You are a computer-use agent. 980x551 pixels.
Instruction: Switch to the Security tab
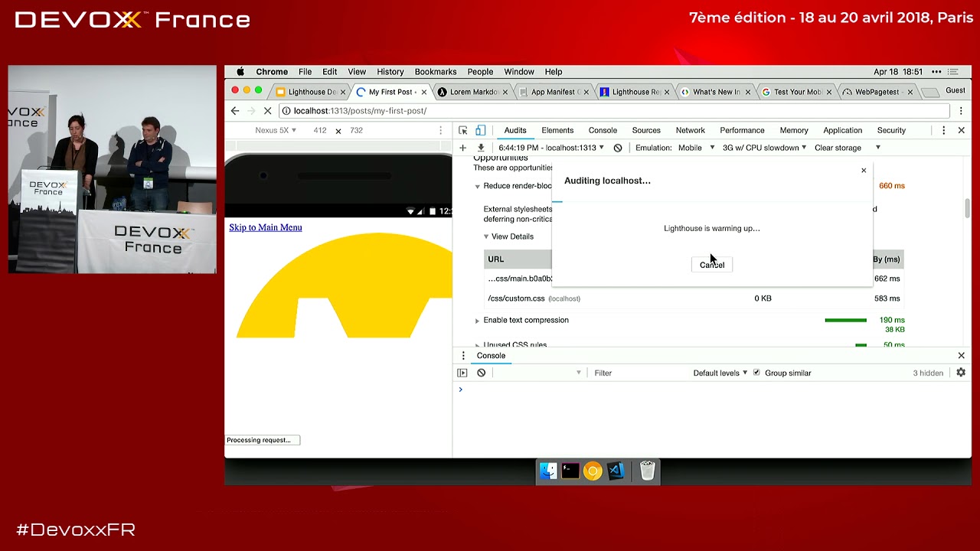[x=891, y=131]
